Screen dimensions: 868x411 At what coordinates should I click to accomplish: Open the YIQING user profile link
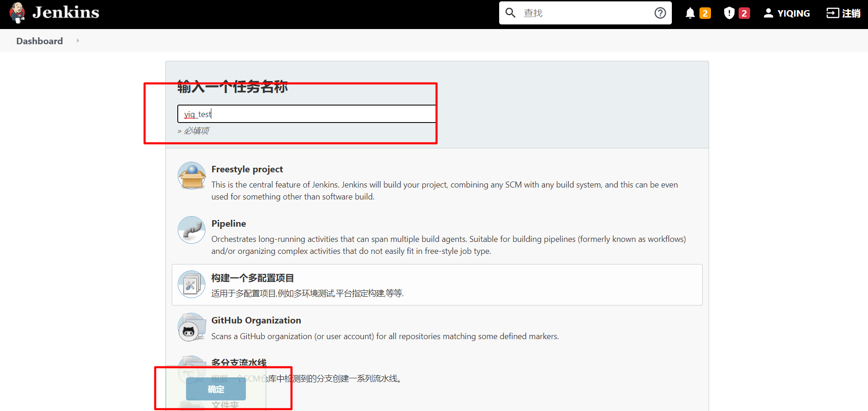tap(787, 13)
